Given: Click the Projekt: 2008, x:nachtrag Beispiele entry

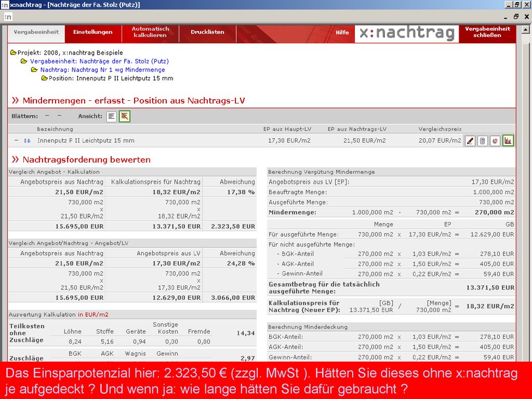Looking at the screenshot, I should [x=70, y=53].
